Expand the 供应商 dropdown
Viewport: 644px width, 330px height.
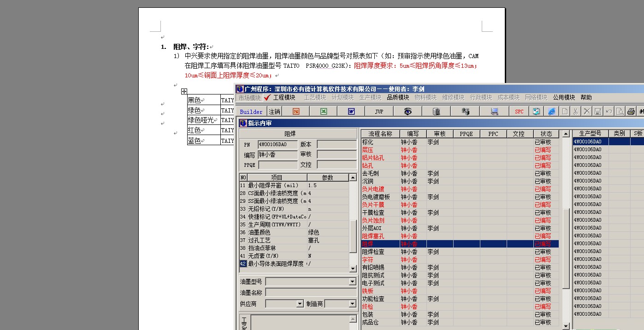click(300, 304)
